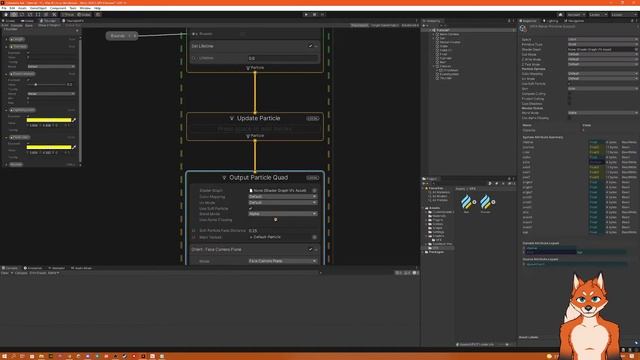Switch to the Lighting tab
This screenshot has height=360, width=640.
tap(551, 21)
